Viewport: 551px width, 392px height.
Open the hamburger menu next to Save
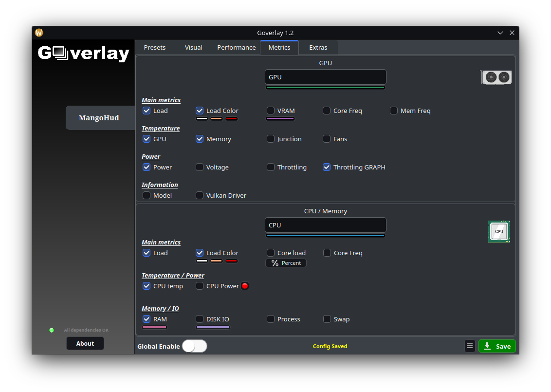click(x=470, y=346)
